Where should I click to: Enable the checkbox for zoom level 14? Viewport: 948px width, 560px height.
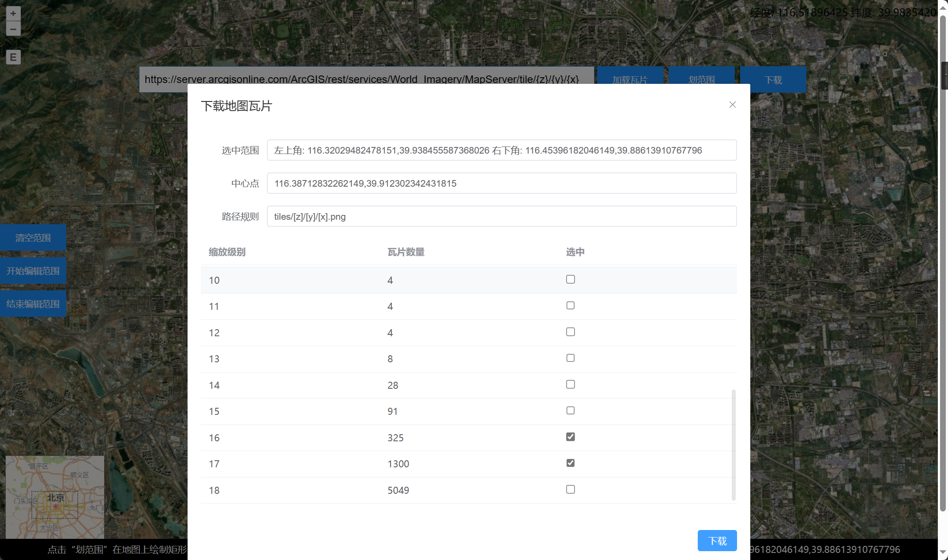coord(570,384)
